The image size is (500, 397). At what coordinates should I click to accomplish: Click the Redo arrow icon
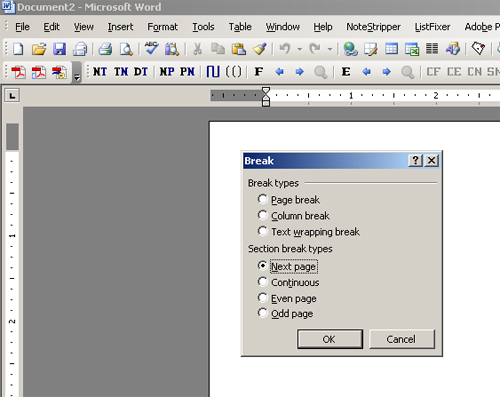(x=315, y=49)
